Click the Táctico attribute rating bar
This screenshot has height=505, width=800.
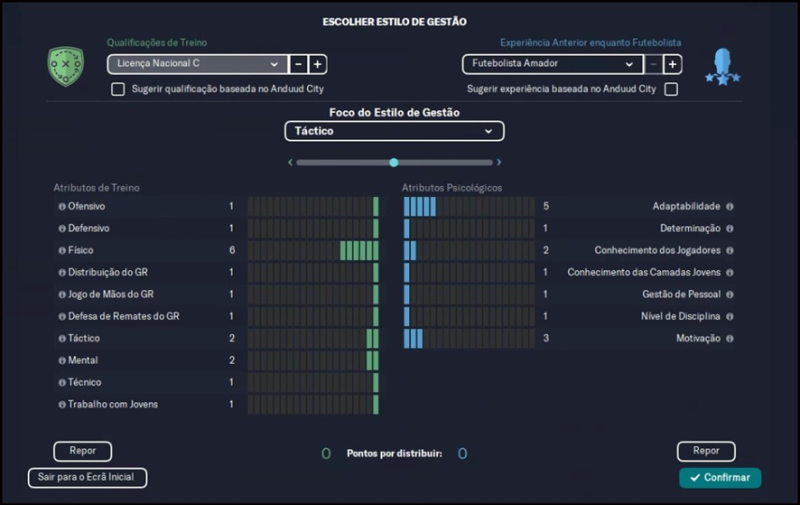pos(313,339)
